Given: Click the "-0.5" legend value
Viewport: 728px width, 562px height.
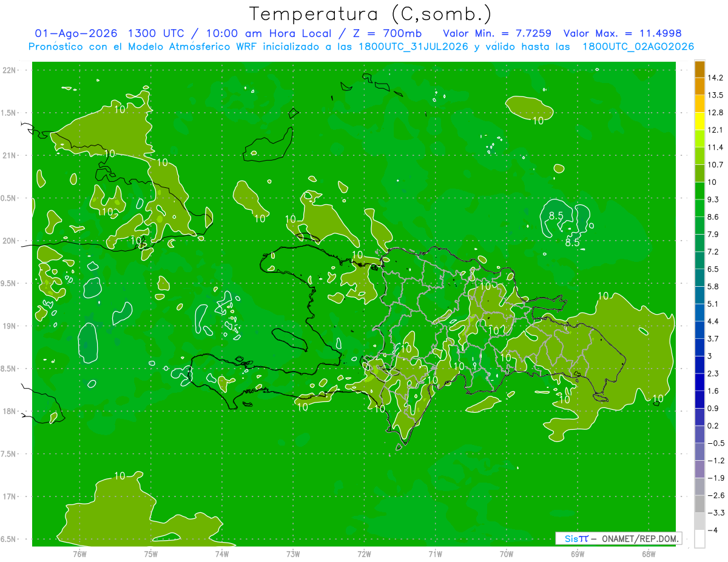Looking at the screenshot, I should click(x=716, y=443).
